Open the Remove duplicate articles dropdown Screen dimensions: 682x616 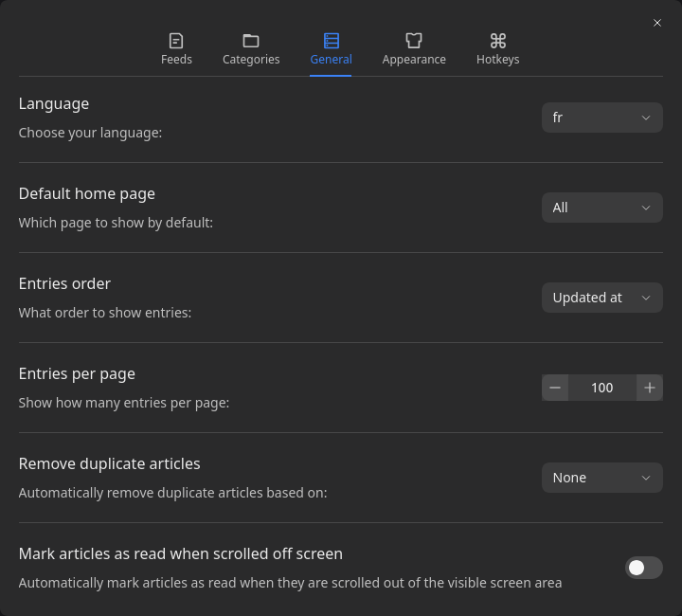click(601, 478)
